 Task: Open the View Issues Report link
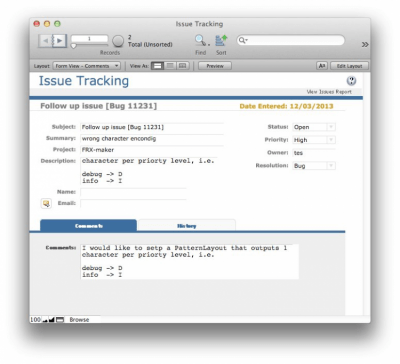click(329, 92)
